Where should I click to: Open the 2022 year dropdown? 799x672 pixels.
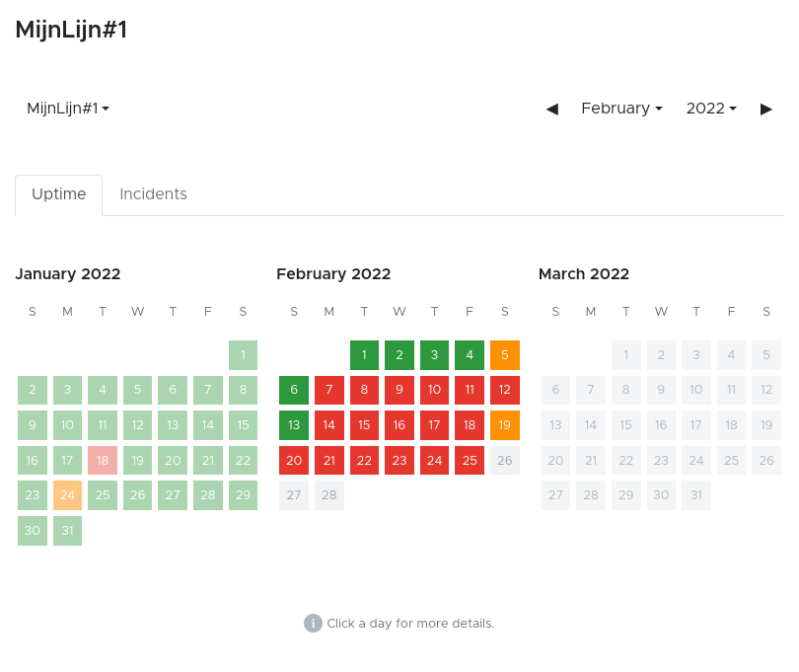click(711, 109)
